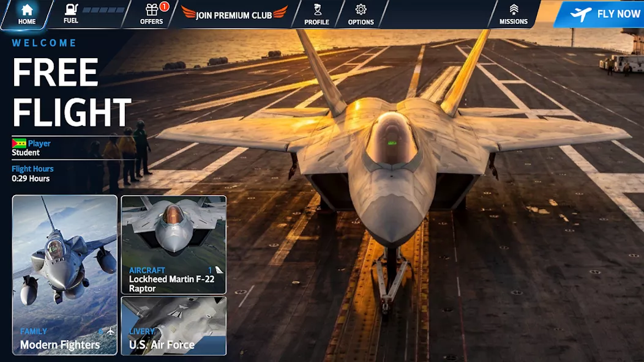Click the player country flag icon
644x362 pixels.
(19, 143)
